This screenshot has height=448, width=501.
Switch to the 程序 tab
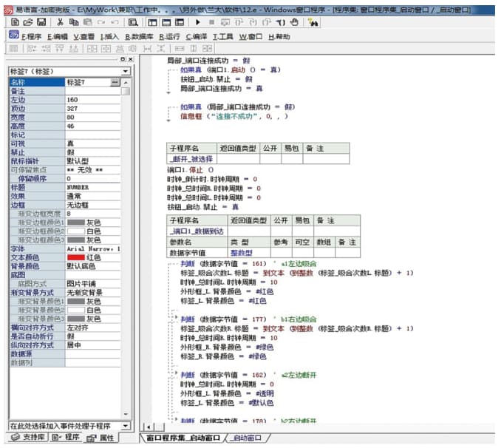coord(66,437)
